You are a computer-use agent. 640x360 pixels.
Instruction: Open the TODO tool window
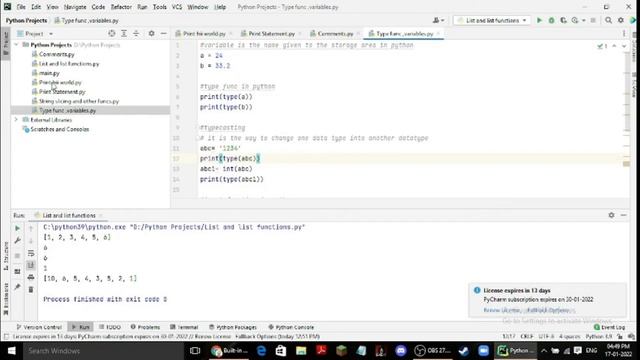coord(110,327)
